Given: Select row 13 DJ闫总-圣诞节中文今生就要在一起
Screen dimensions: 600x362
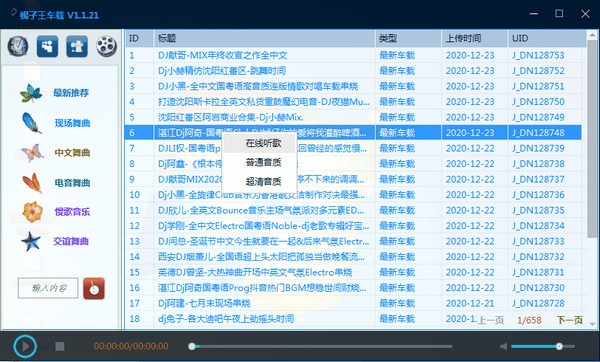Looking at the screenshot, I should [x=353, y=241].
